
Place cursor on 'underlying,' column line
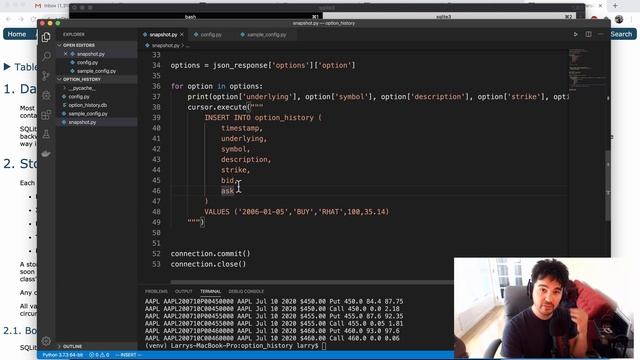click(244, 139)
